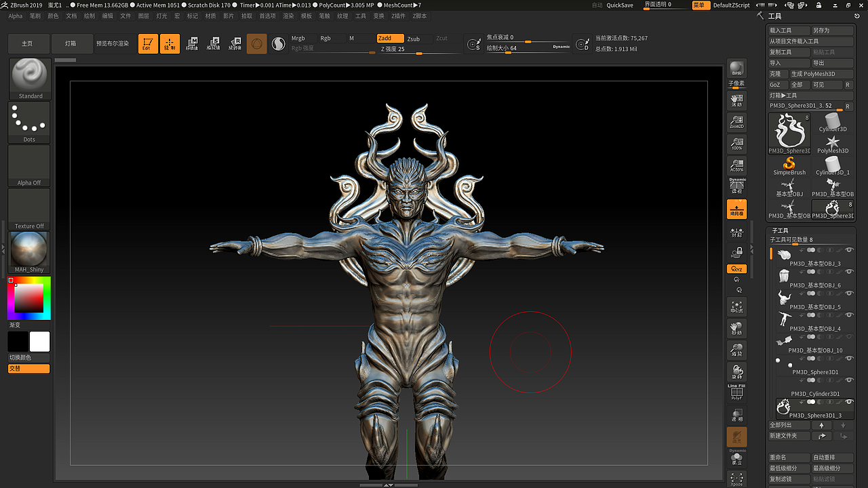Select the Rotate gizmo mode icon
This screenshot has width=868, height=488.
pos(235,44)
